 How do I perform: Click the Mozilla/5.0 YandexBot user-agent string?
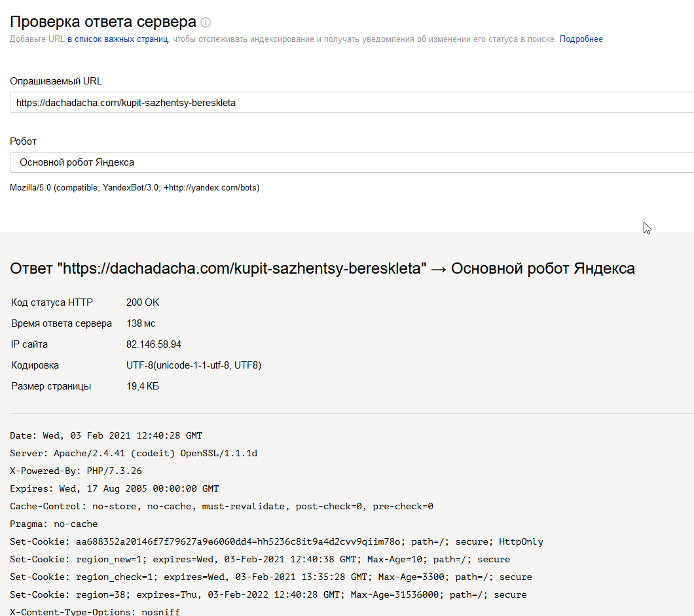click(134, 188)
